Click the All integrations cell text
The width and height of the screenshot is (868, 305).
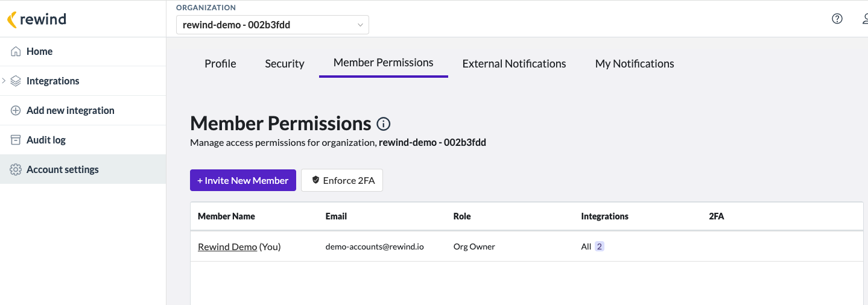point(586,247)
